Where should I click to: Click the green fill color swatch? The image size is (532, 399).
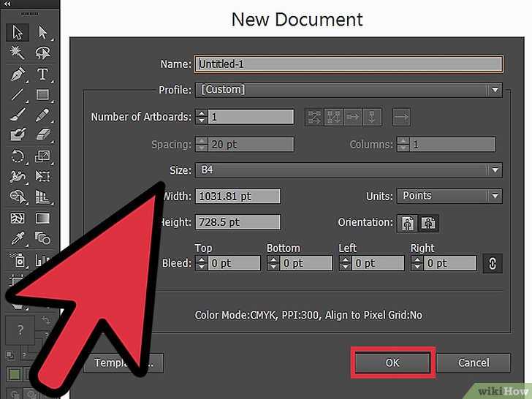(15, 375)
